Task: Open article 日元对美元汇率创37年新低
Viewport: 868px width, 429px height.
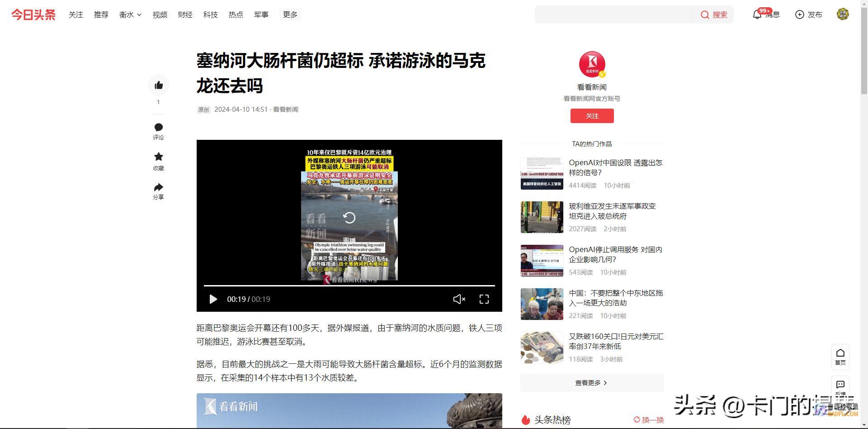Action: (616, 341)
